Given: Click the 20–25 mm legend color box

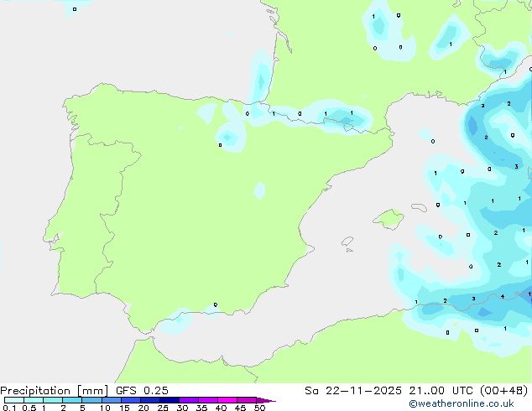Looking at the screenshot, I should [x=150, y=400].
